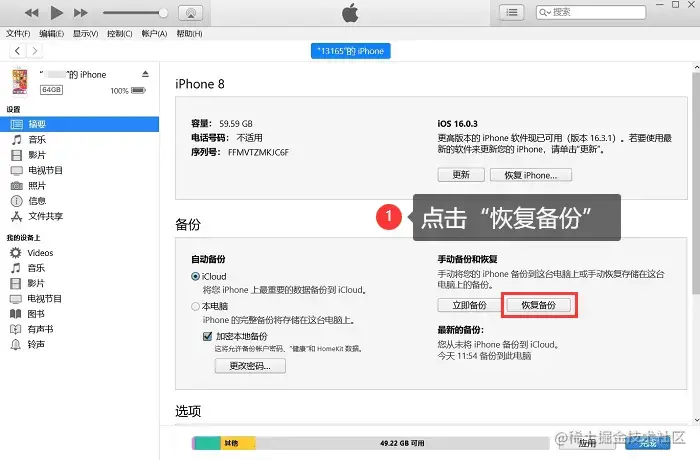Image resolution: width=700 pixels, height=460 pixels.
Task: Click the 64GB capacity label
Action: pos(51,90)
